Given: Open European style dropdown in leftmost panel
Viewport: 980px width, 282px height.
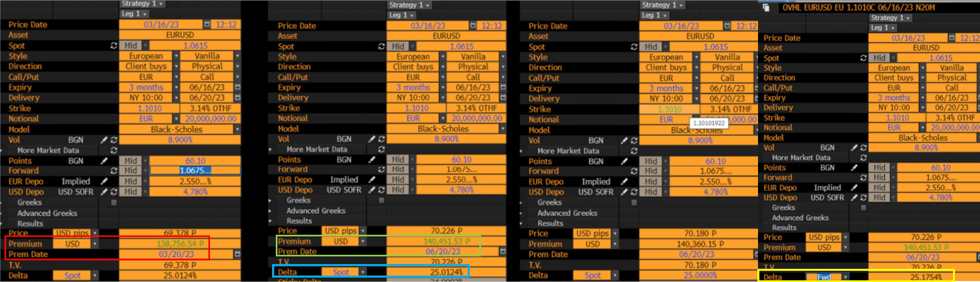Looking at the screenshot, I should (176, 56).
